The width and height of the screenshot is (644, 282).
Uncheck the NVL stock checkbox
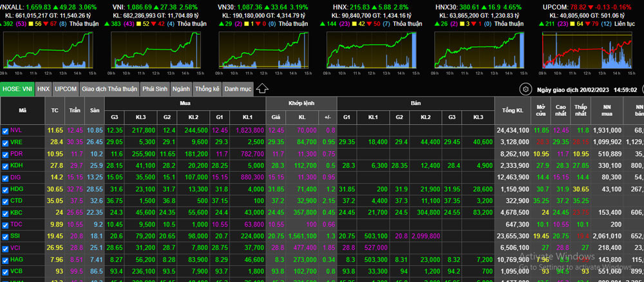(x=6, y=130)
